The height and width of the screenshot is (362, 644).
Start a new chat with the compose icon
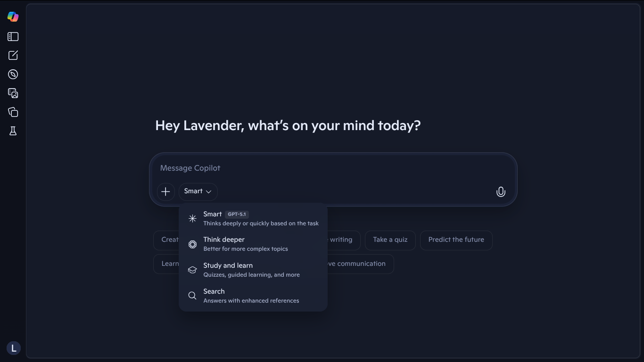click(13, 56)
